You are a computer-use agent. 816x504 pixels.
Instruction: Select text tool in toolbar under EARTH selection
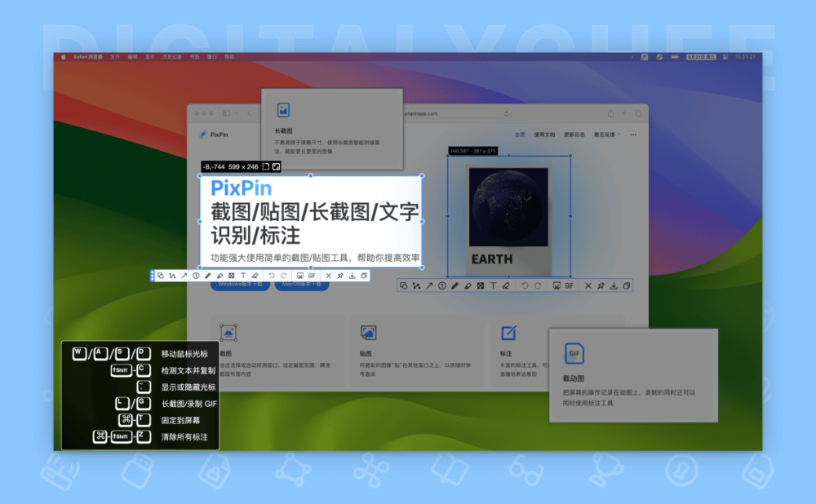[493, 285]
